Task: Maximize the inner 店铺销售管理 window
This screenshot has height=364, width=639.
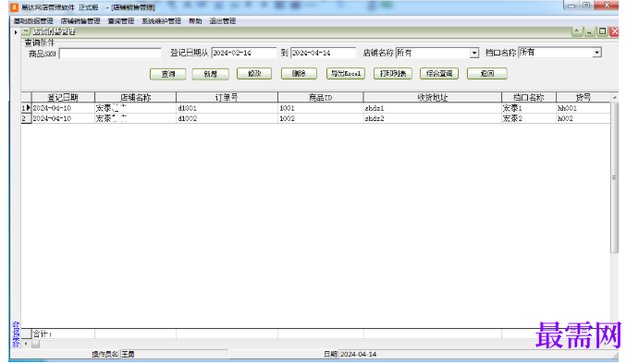Action: [x=602, y=31]
